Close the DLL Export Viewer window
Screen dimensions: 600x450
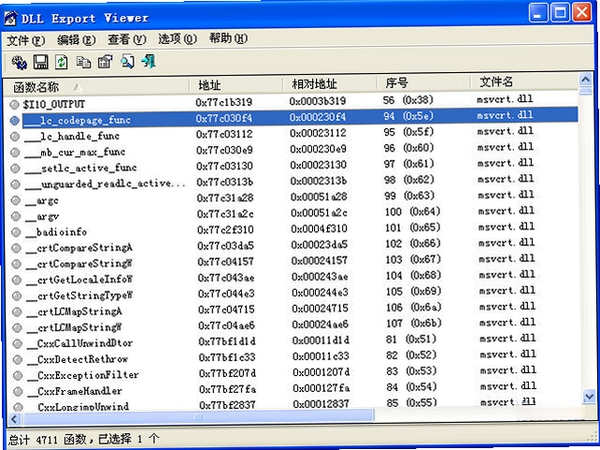(x=582, y=12)
